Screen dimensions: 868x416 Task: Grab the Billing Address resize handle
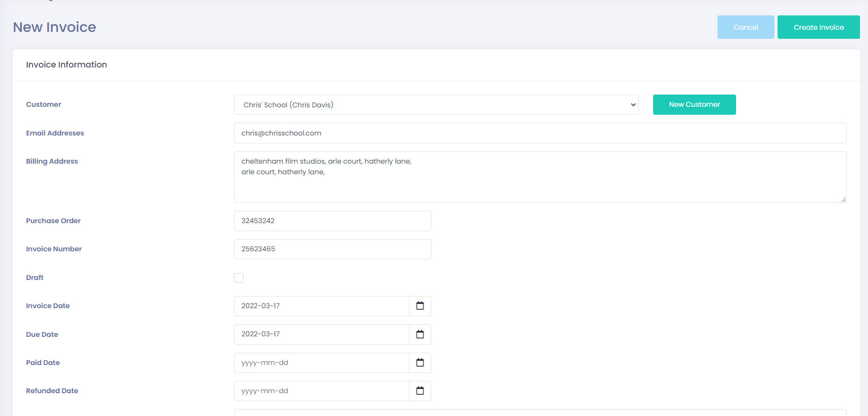843,200
